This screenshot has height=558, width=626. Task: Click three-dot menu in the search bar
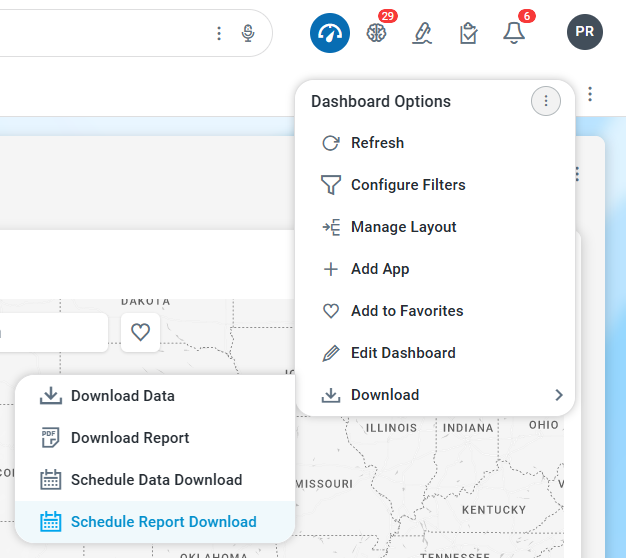click(x=219, y=34)
